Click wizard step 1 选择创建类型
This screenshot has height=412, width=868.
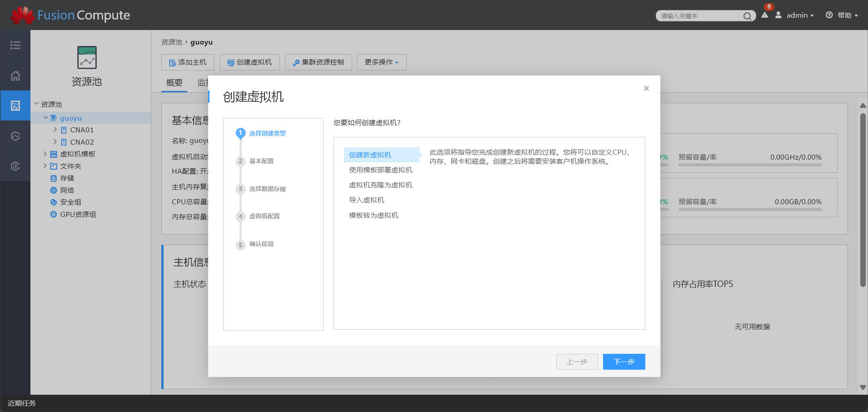(261, 133)
